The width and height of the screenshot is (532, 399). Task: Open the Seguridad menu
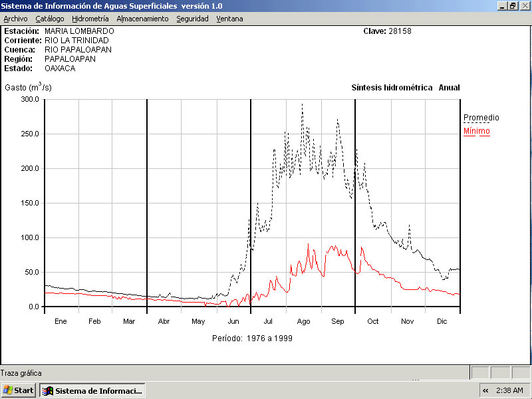(192, 19)
